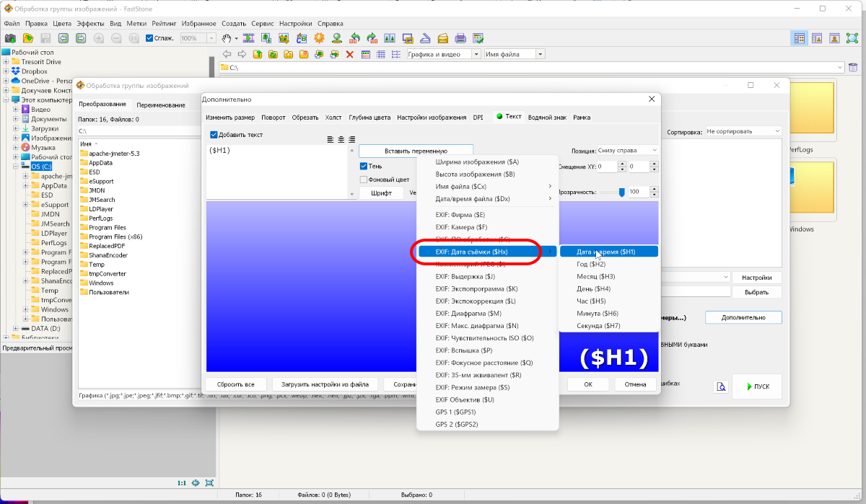Viewport: 866px width, 504px height.
Task: Click the email envelope toolbar icon
Action: click(442, 38)
